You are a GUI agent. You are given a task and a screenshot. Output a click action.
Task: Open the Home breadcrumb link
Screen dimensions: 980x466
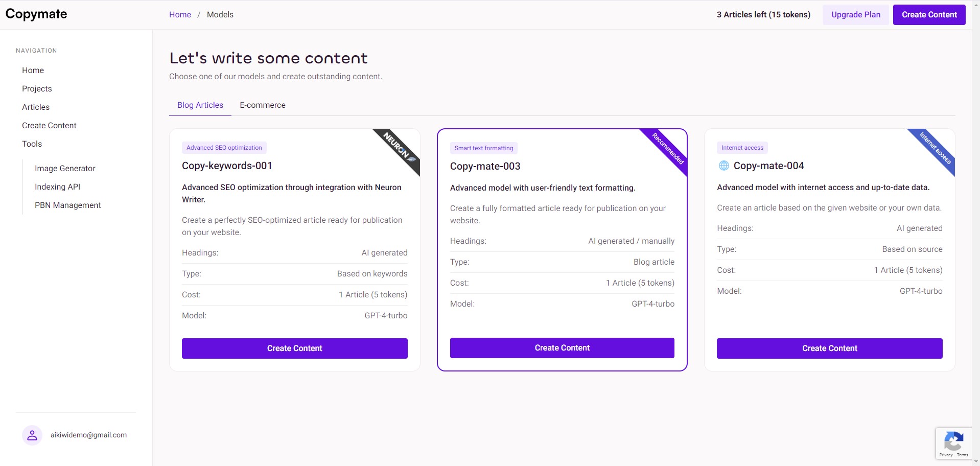(x=180, y=15)
